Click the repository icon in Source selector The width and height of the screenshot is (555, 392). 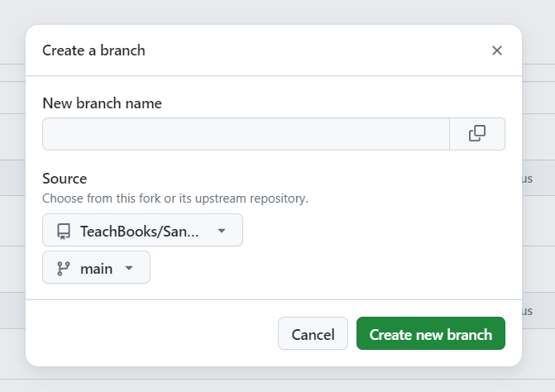pyautogui.click(x=64, y=231)
